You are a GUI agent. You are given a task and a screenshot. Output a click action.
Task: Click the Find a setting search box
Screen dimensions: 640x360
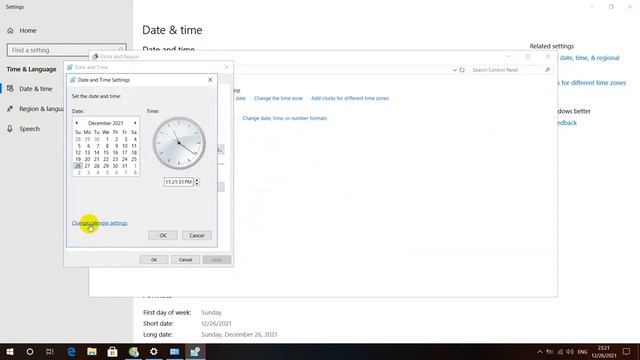tap(67, 50)
